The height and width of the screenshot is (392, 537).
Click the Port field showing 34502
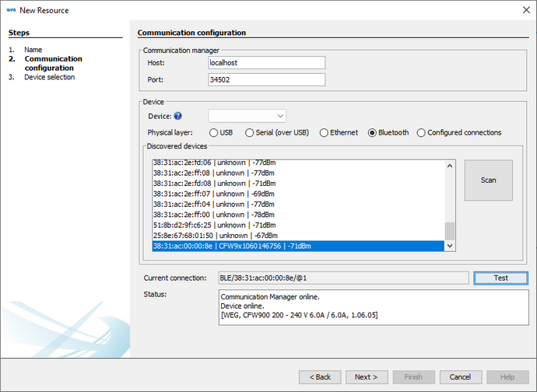pyautogui.click(x=265, y=79)
